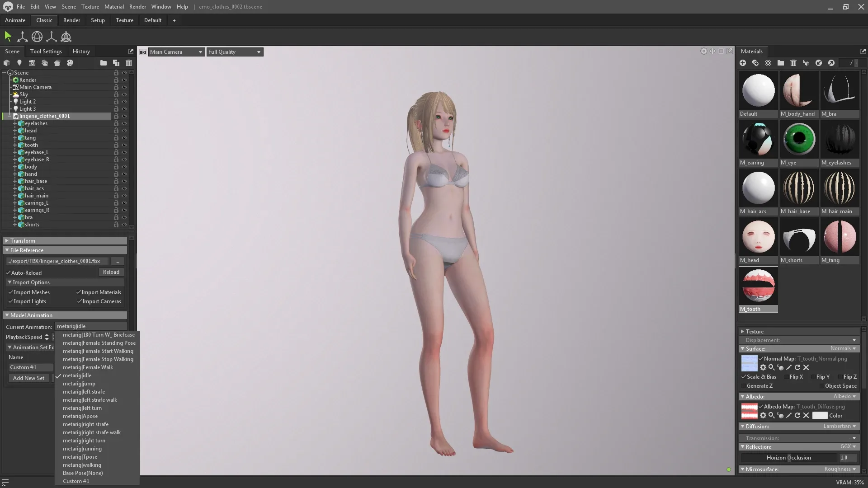Activate the Rotate tool

[37, 37]
